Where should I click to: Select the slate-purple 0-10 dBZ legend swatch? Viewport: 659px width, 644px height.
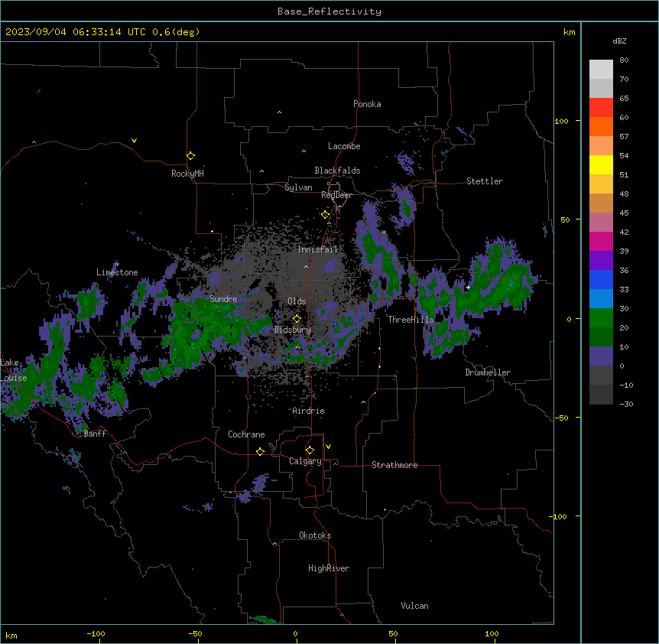coord(601,356)
